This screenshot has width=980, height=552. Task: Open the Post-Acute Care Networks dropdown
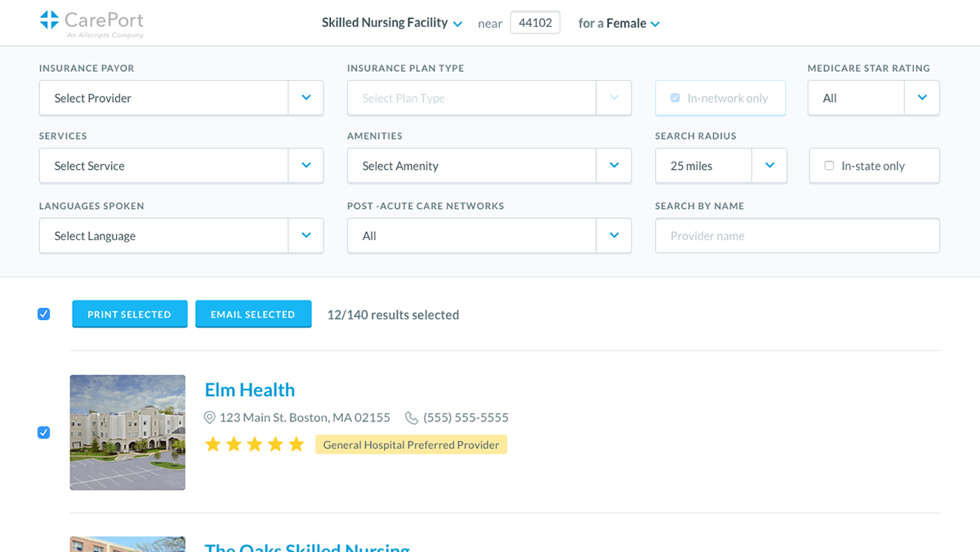click(x=489, y=236)
